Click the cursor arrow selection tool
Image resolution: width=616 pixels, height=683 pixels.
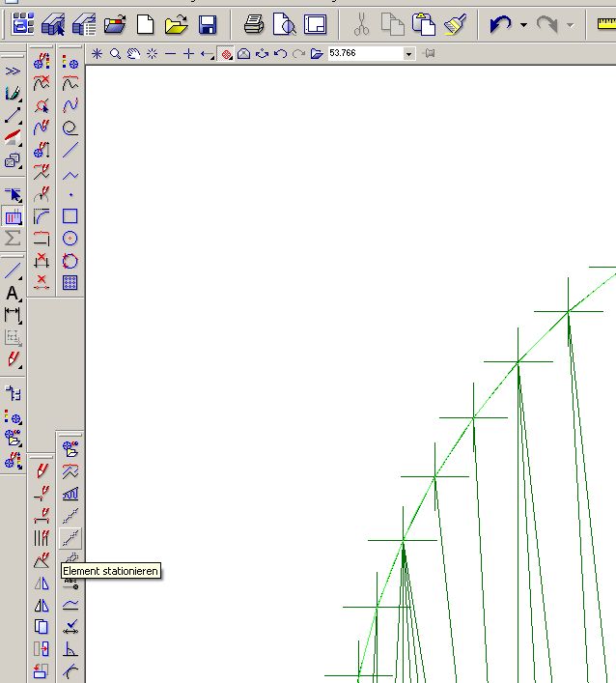[14, 194]
